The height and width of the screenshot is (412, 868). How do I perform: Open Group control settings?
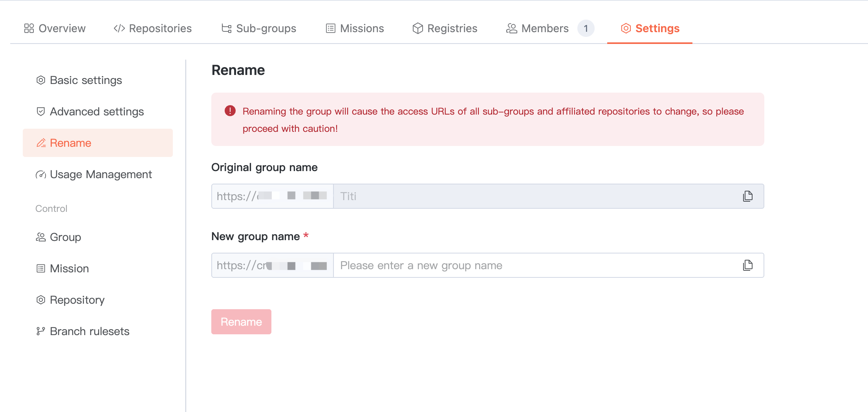tap(65, 237)
